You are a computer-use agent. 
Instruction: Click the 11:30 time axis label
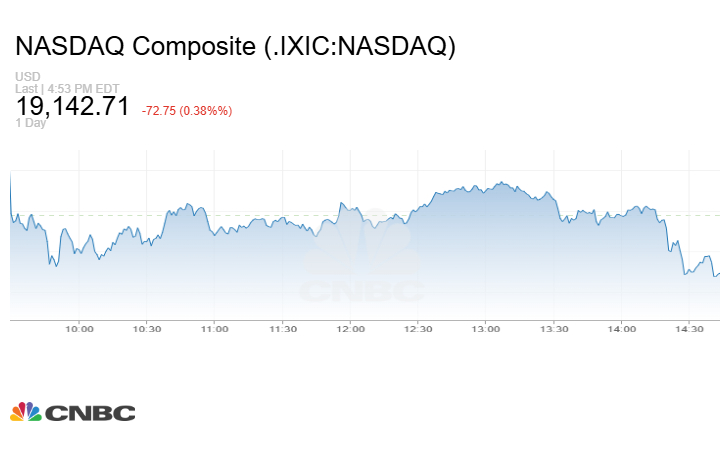pos(282,329)
